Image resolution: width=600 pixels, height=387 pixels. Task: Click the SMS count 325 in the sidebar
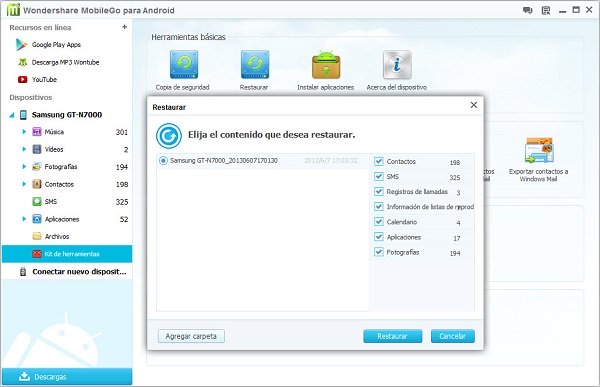[122, 202]
